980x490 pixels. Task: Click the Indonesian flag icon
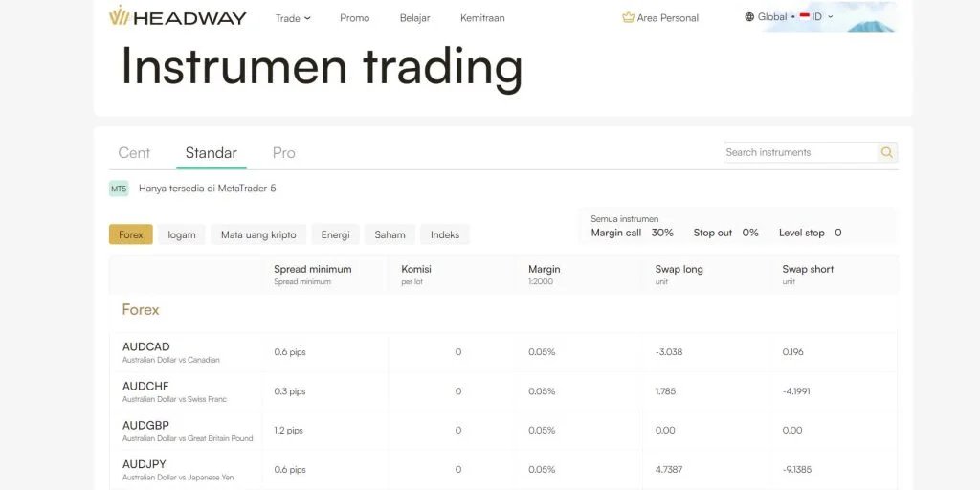(805, 17)
